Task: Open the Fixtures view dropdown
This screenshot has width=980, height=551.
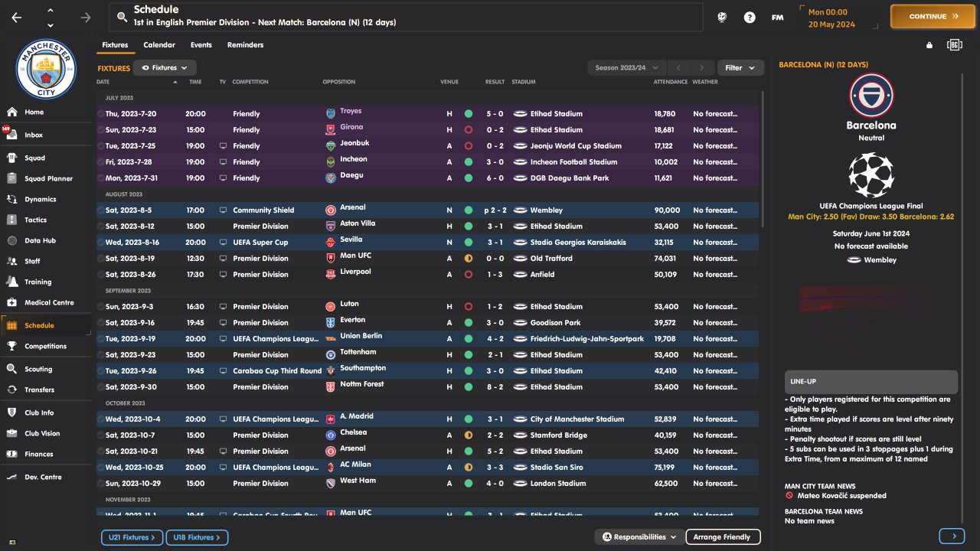Action: [165, 68]
